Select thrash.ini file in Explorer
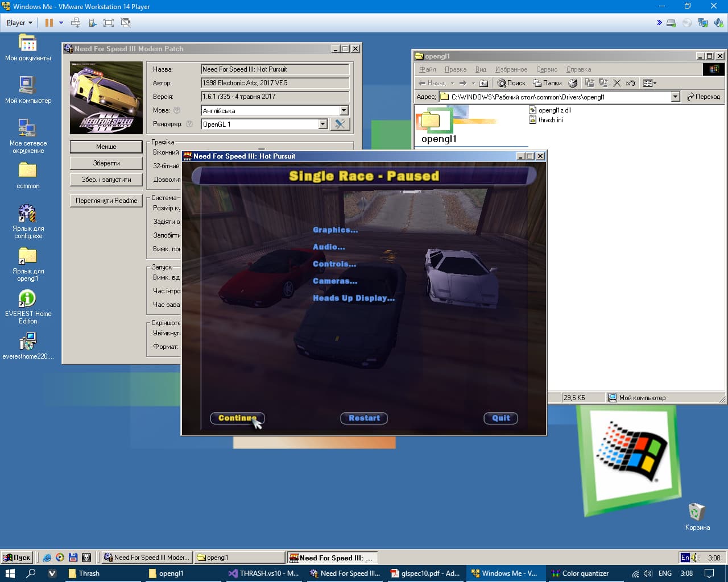 [x=546, y=120]
